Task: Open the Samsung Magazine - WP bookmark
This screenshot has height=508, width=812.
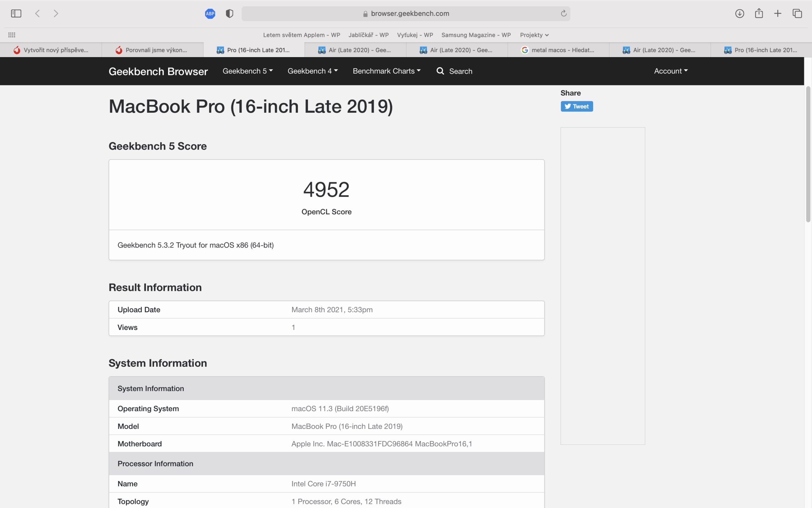Action: 476,35
